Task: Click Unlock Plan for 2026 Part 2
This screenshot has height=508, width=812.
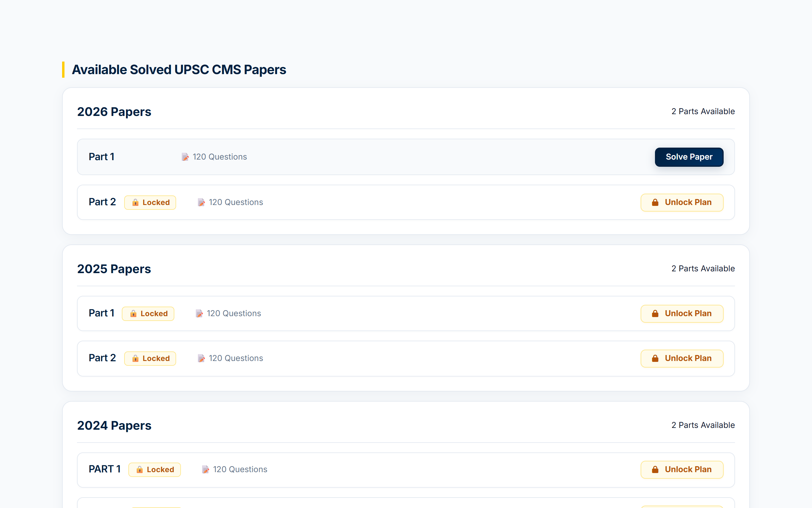Action: click(x=682, y=202)
